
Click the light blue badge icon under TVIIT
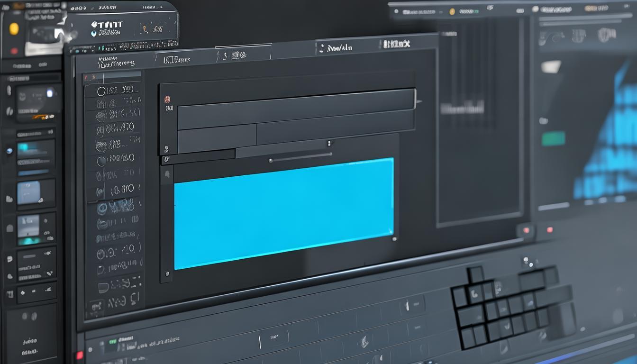coord(93,33)
